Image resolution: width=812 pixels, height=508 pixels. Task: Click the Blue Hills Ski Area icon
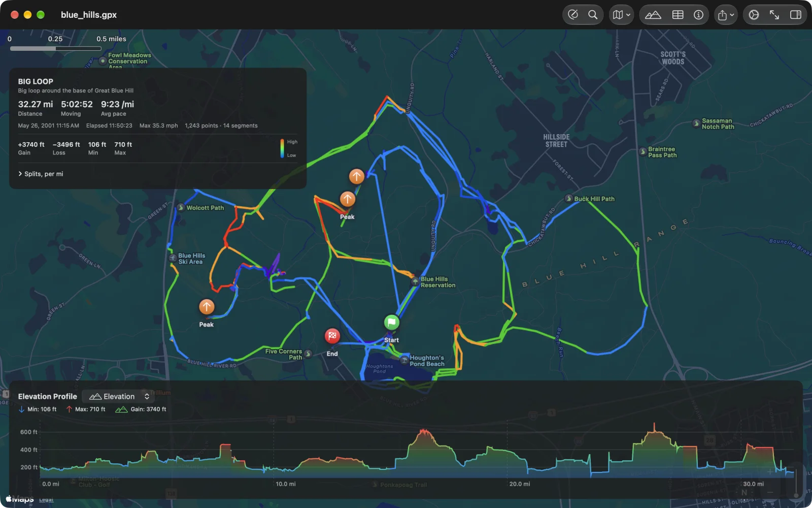(x=173, y=258)
